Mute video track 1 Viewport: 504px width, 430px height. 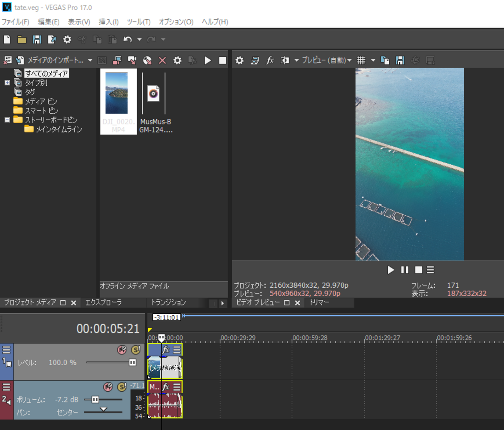(x=122, y=350)
